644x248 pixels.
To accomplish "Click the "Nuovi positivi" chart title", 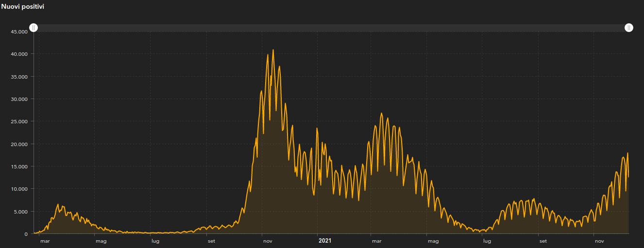I will tap(23, 6).
